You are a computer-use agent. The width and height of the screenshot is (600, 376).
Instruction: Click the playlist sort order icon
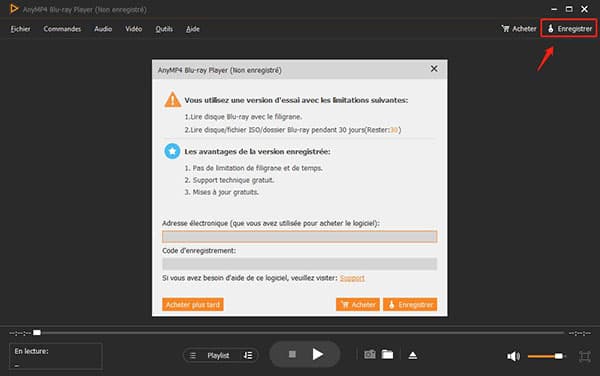[248, 355]
